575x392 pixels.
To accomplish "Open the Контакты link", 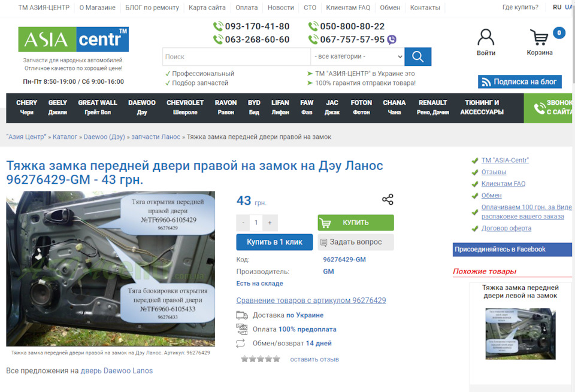I will coord(425,7).
